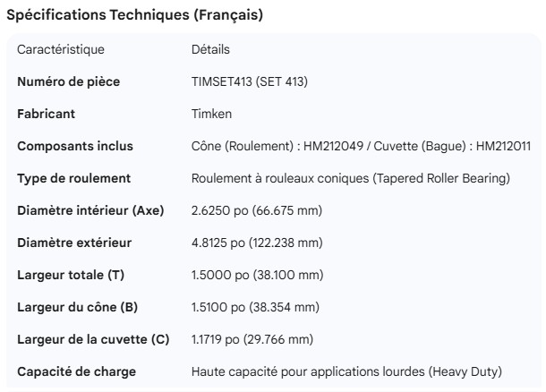The height and width of the screenshot is (392, 546).
Task: Select the 1.5100 po (38.354 mm) value
Action: [x=255, y=307]
